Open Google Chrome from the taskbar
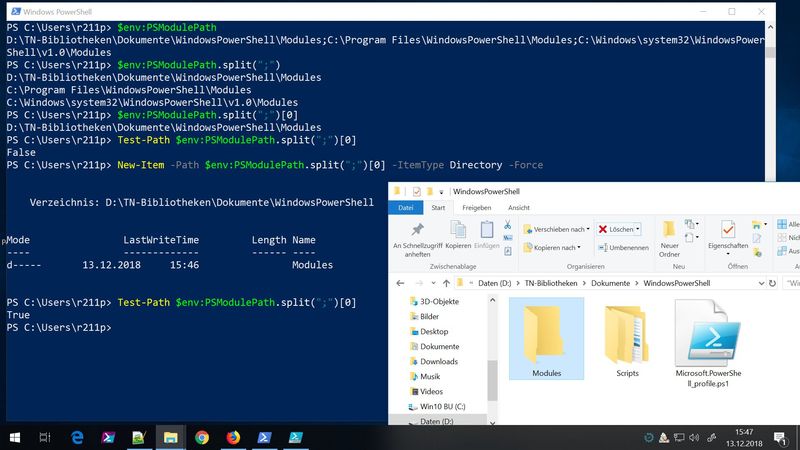 pos(202,437)
